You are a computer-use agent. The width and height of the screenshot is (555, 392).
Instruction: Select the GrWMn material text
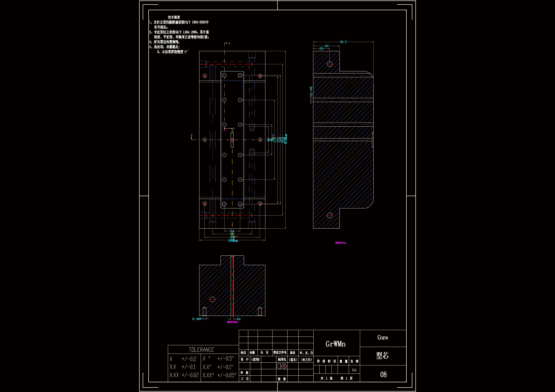tap(335, 344)
